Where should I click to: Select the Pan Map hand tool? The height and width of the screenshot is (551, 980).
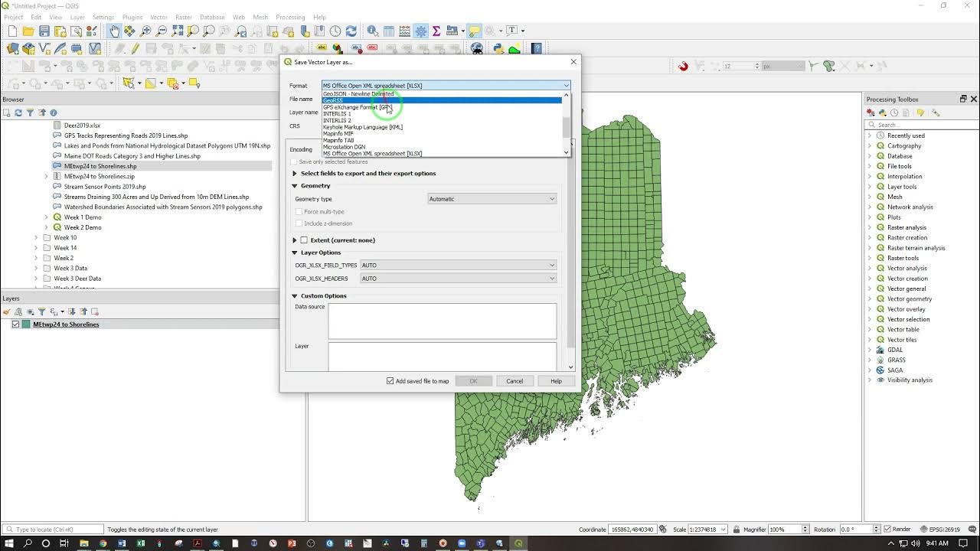(x=114, y=31)
